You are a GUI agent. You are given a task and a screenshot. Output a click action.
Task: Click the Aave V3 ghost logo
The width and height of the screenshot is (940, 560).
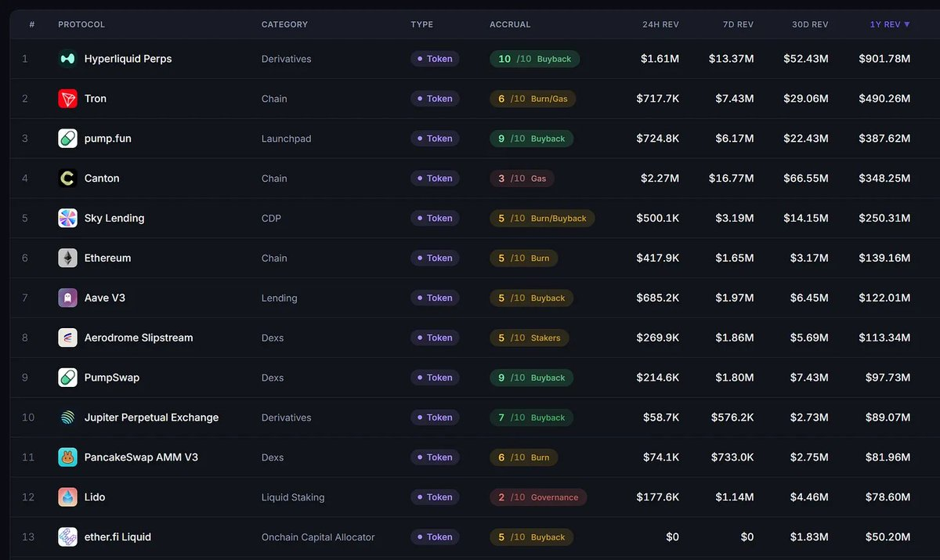[x=67, y=298]
